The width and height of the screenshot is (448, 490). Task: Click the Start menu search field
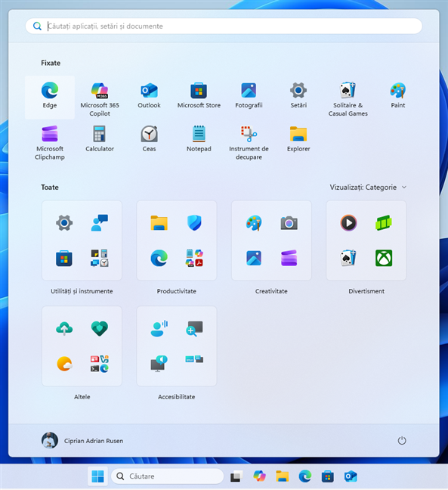click(x=224, y=26)
